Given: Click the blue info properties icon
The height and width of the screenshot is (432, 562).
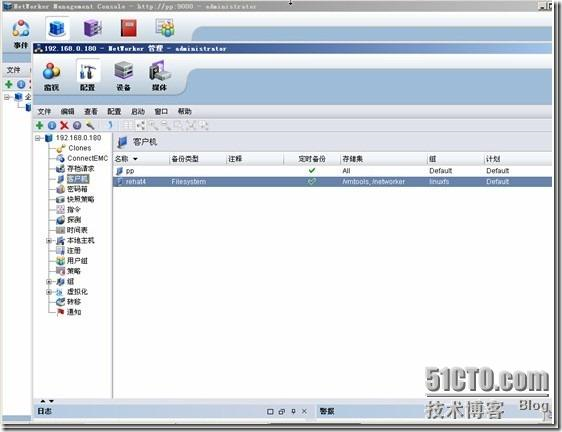Looking at the screenshot, I should [52, 125].
